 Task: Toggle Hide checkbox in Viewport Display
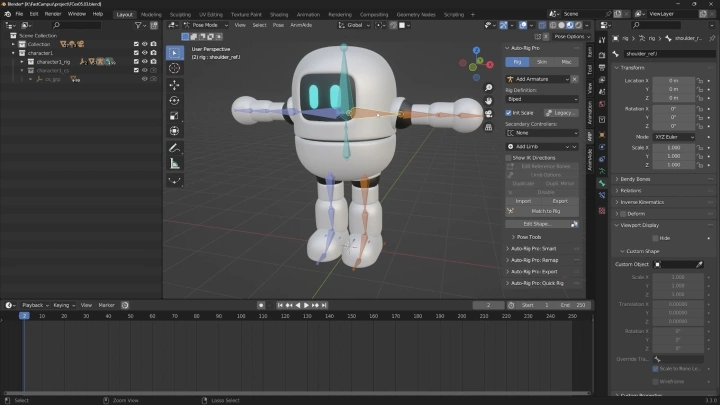pos(655,238)
